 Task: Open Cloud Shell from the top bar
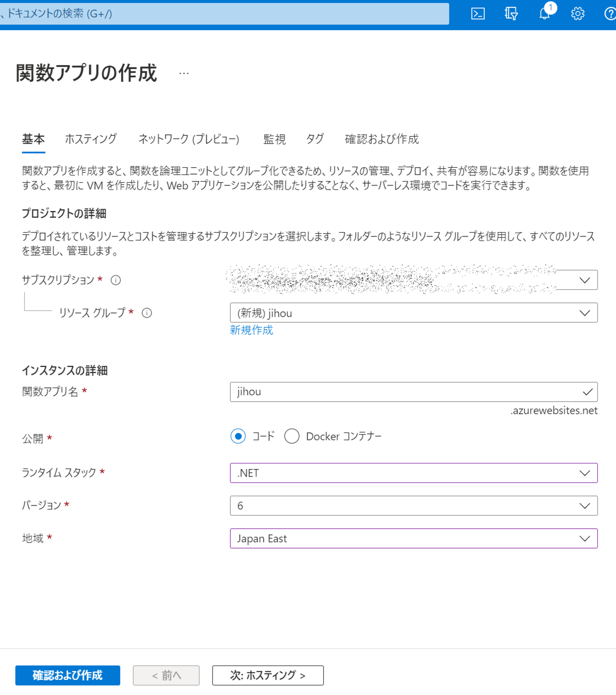[477, 13]
